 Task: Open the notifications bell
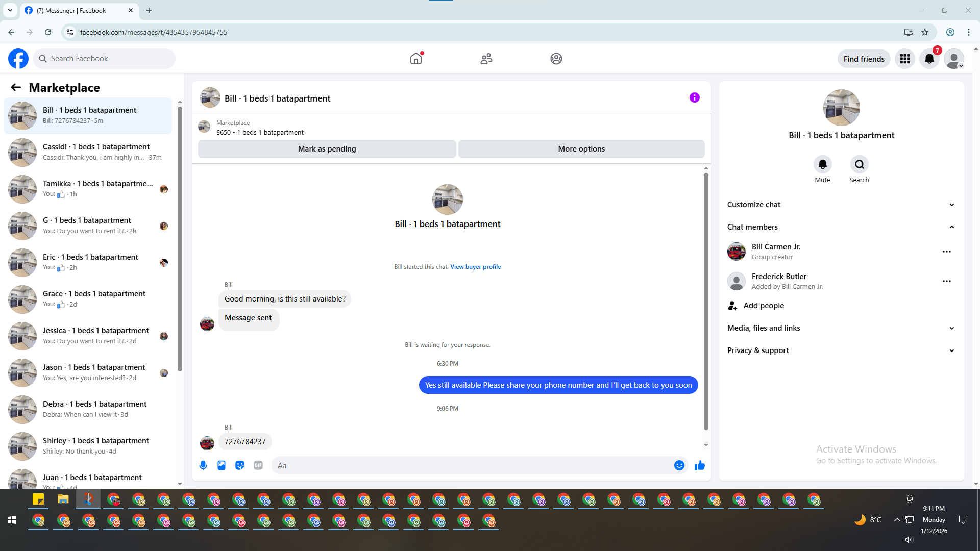coord(929,59)
